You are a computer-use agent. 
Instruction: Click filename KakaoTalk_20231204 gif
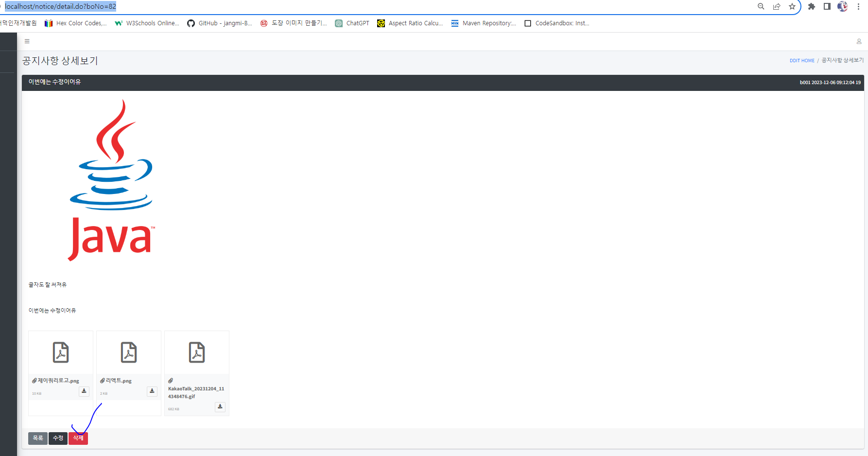tap(196, 393)
